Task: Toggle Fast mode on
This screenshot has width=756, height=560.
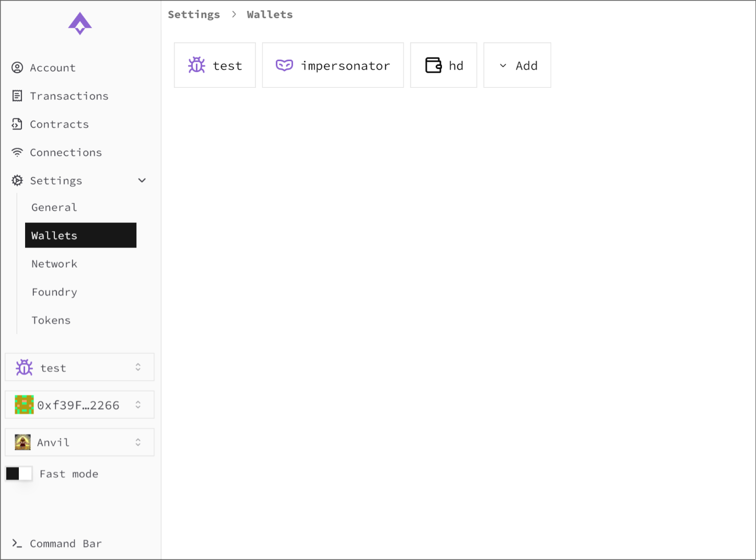Action: pos(19,473)
